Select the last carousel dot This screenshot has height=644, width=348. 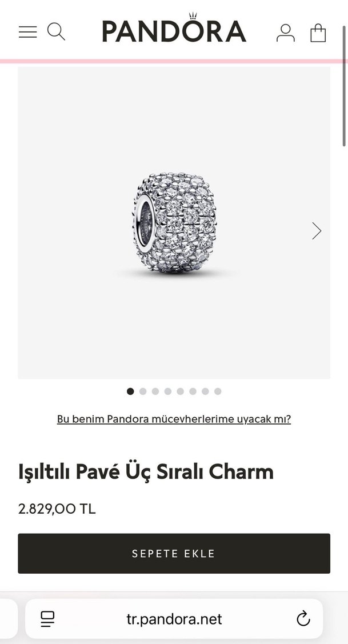[218, 391]
